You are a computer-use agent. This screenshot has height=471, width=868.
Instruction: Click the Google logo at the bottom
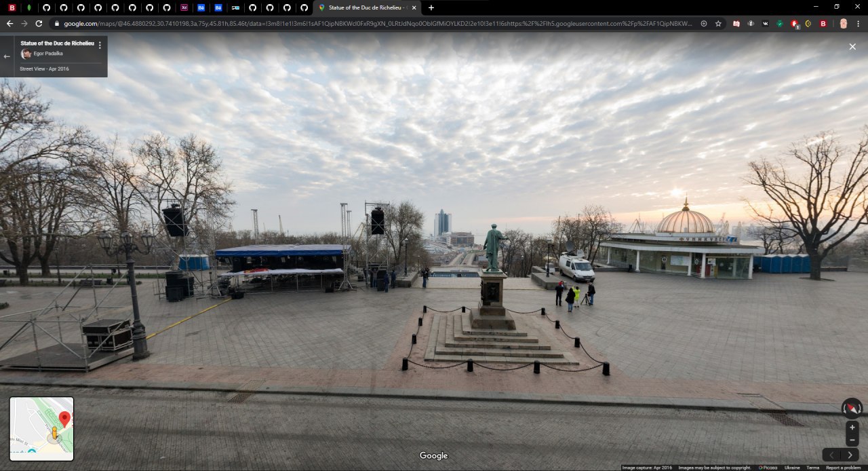[433, 455]
